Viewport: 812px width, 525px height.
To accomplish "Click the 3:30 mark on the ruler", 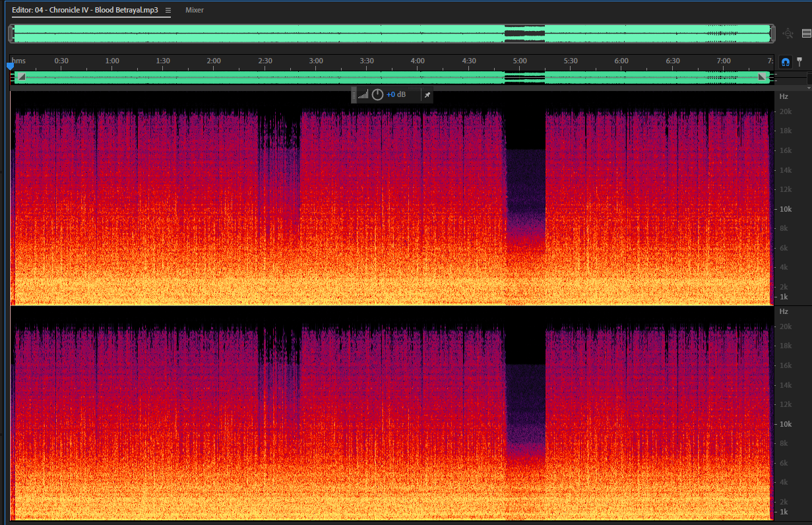I will click(x=367, y=61).
